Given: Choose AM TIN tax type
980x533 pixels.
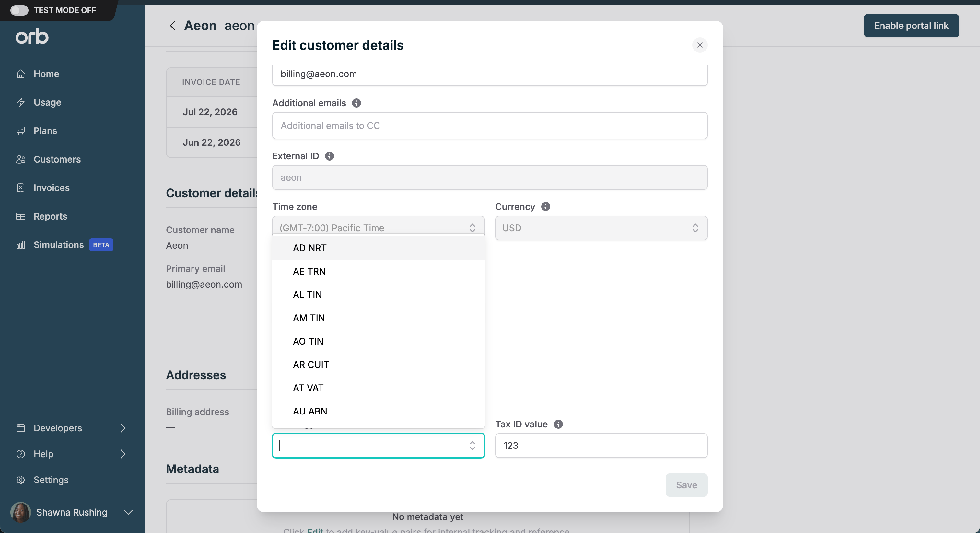Looking at the screenshot, I should pos(378,318).
